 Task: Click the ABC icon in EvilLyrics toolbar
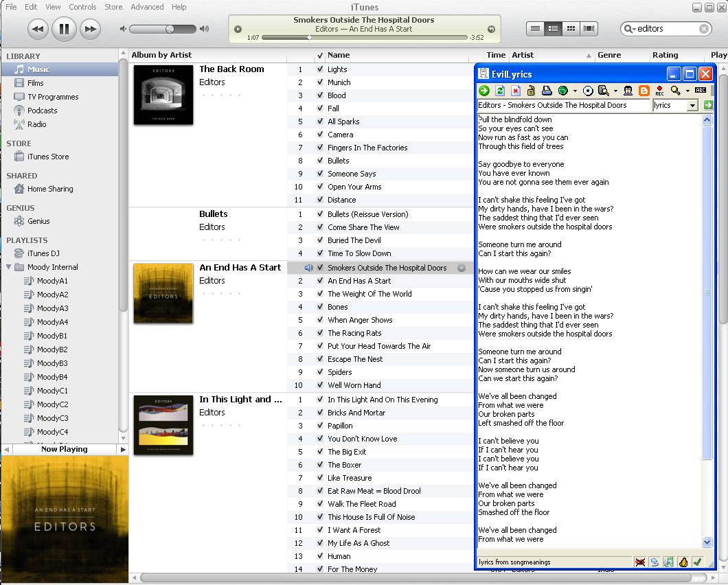[x=701, y=90]
